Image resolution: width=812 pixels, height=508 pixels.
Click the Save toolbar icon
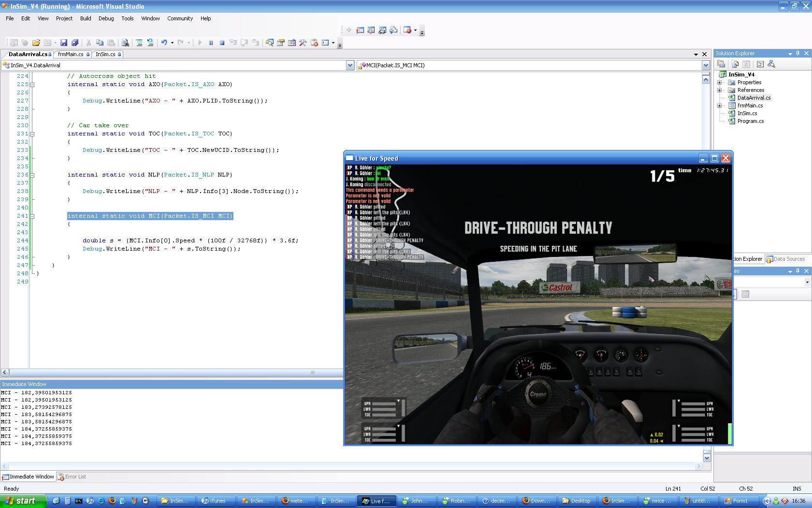pos(63,43)
